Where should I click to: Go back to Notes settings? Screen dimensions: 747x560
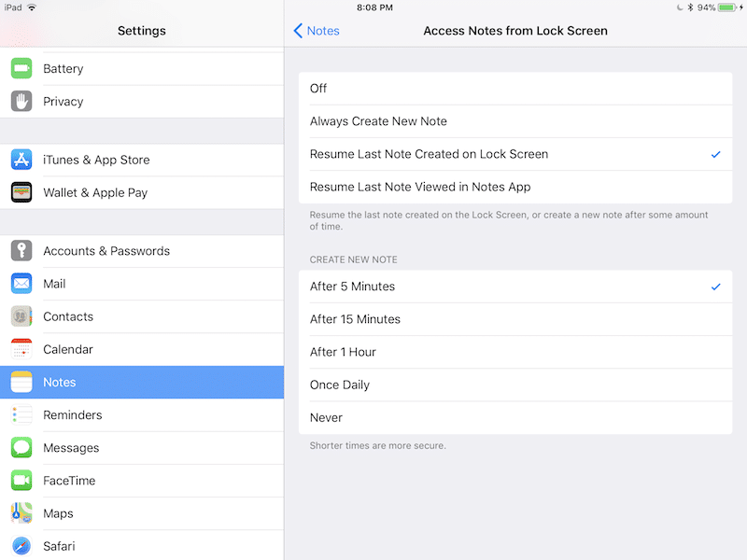(x=317, y=31)
